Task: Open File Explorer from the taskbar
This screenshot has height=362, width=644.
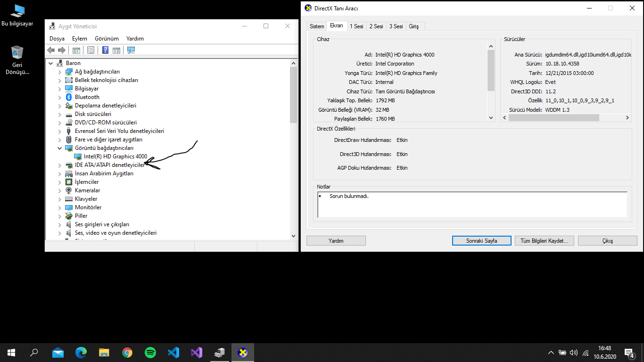Action: click(104, 352)
